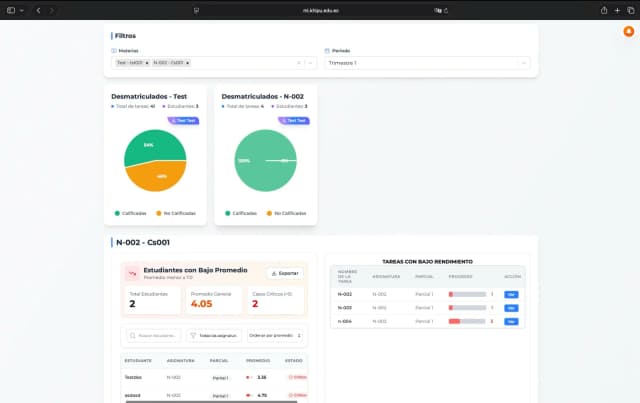Toggle No Calificadas legend in the N-002 card
Viewport: 640px width, 403px height.
[x=286, y=213]
